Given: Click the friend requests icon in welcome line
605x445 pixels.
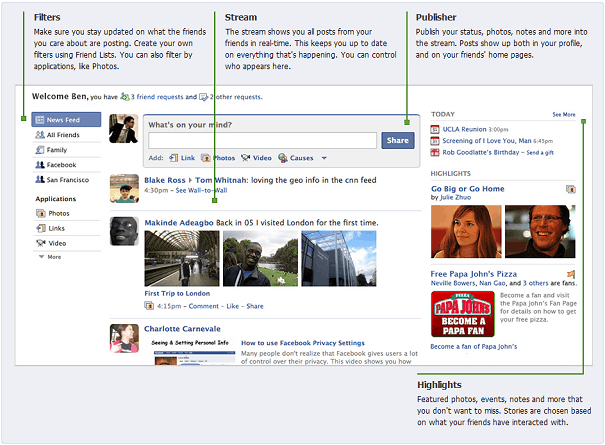Looking at the screenshot, I should [x=125, y=96].
